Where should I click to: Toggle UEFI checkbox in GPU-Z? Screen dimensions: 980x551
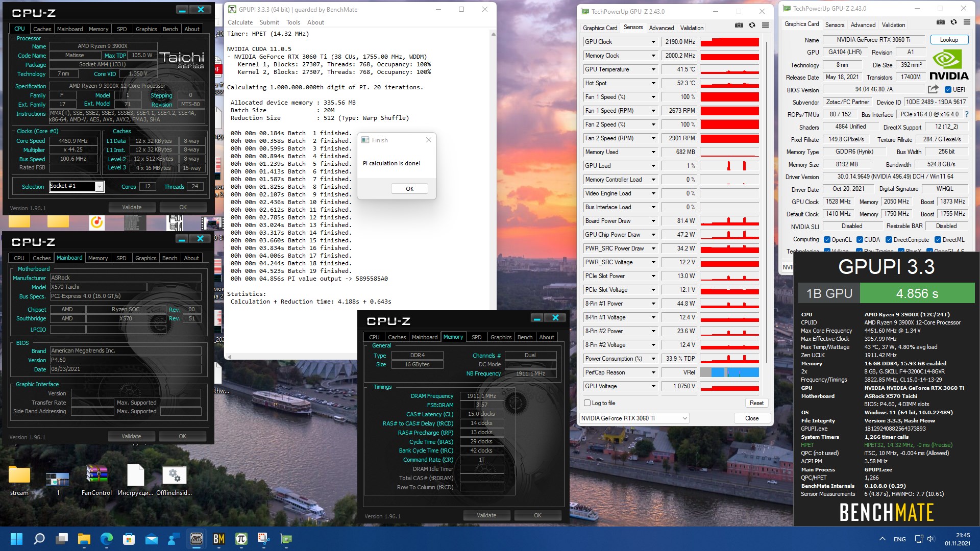click(948, 90)
